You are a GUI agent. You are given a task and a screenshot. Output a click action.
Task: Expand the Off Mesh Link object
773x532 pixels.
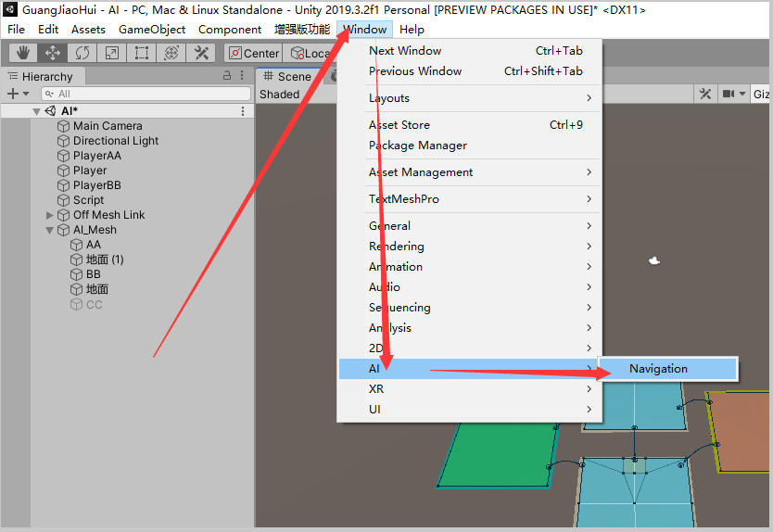[x=49, y=215]
